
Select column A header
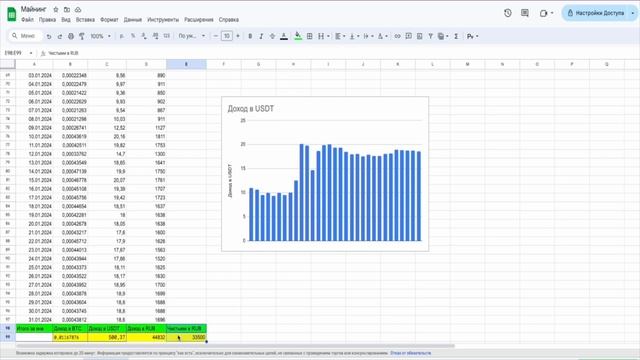pyautogui.click(x=34, y=64)
